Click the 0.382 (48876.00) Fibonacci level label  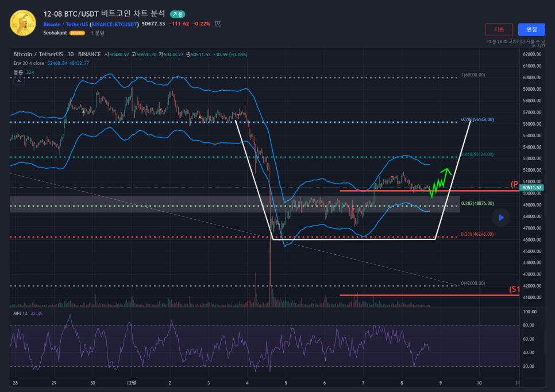click(x=477, y=203)
